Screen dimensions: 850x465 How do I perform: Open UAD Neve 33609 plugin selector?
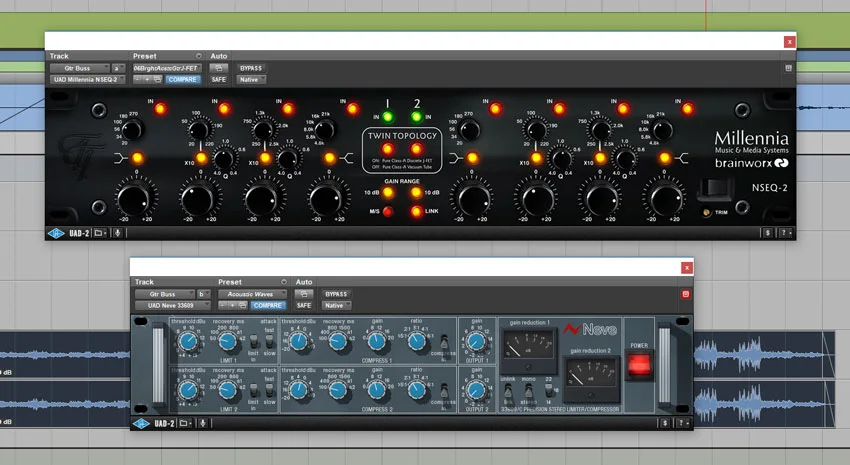pyautogui.click(x=172, y=306)
